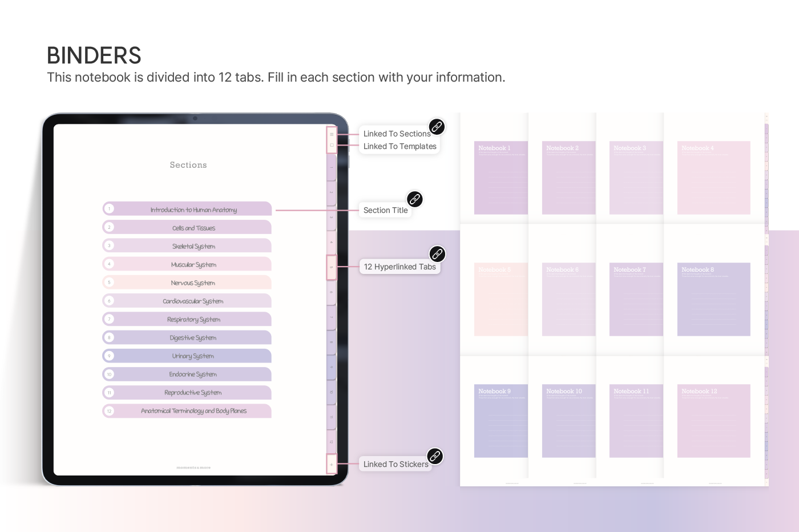Select the Reproductive System section bar
Image resolution: width=799 pixels, height=532 pixels.
pyautogui.click(x=193, y=393)
